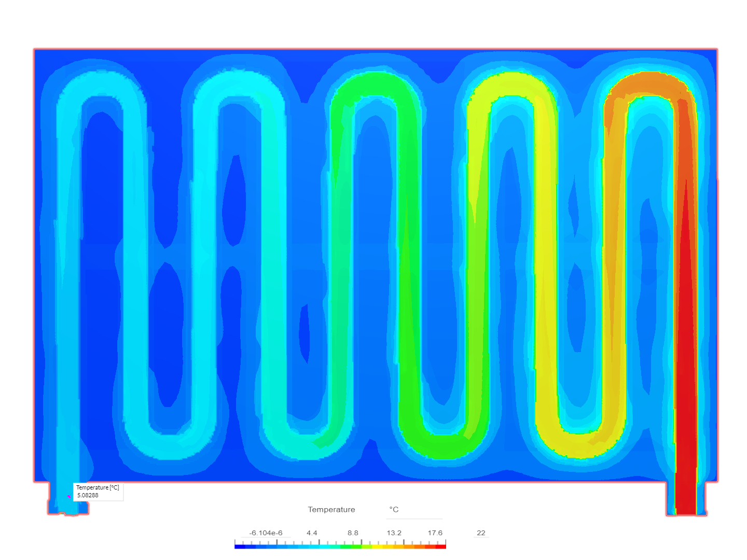Viewport: 747px width, 560px height.
Task: Click the 17.6 tick label on the legend
Action: pos(436,533)
